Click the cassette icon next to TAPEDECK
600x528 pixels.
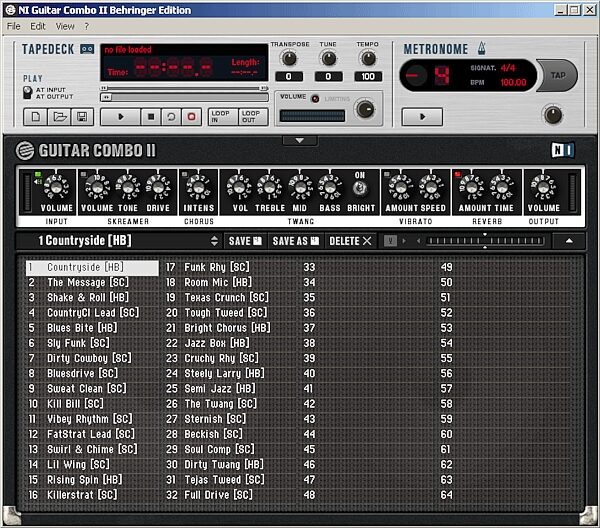(87, 49)
